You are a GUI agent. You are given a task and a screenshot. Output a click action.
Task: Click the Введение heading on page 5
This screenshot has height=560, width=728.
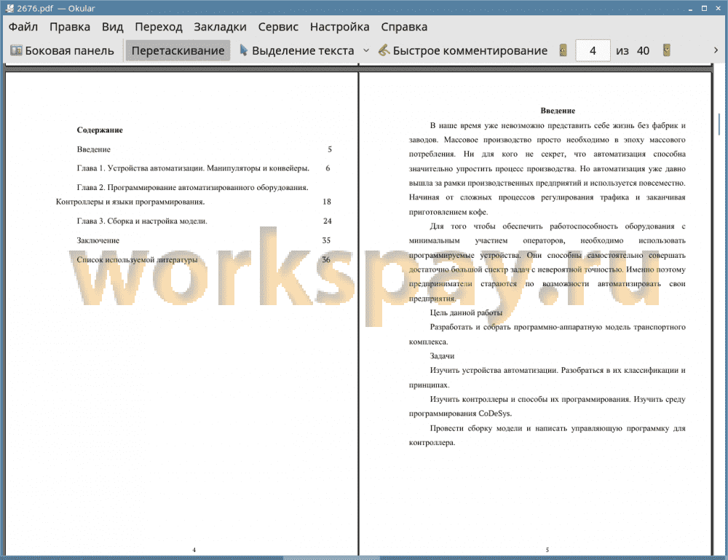pyautogui.click(x=558, y=111)
